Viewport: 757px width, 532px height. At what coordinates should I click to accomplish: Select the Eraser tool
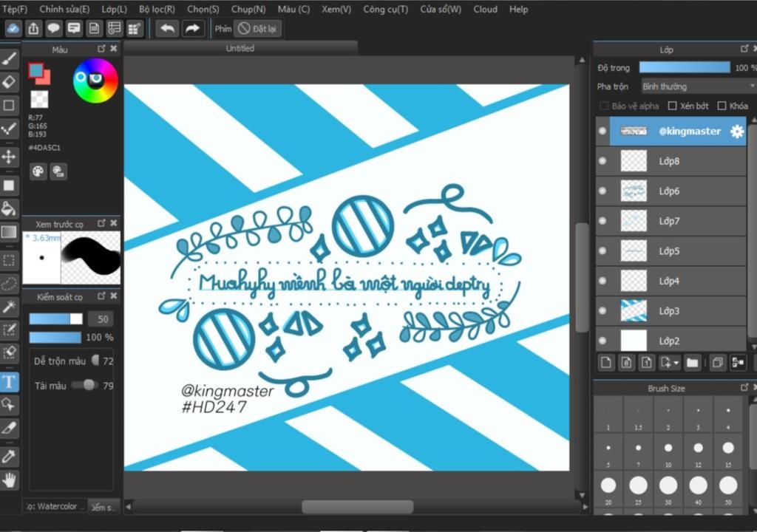coord(9,82)
